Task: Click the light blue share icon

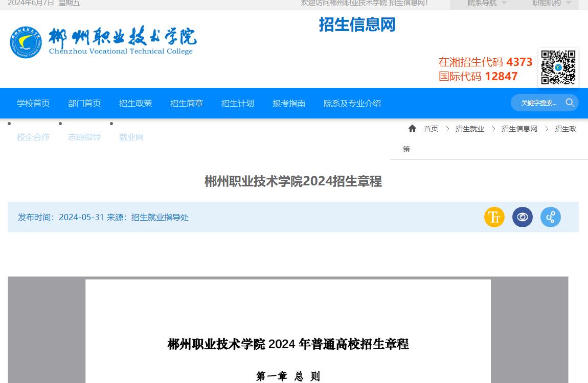Action: pos(550,217)
